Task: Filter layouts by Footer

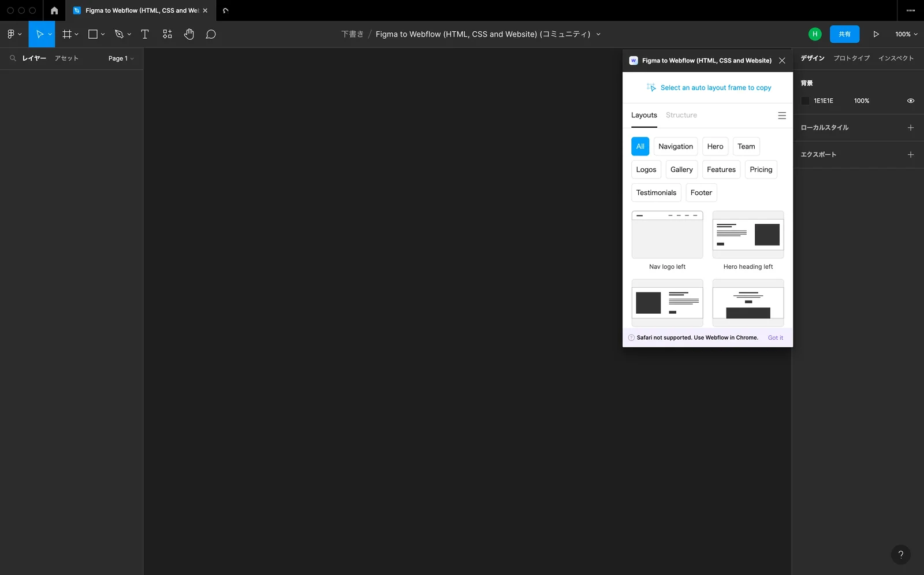Action: click(x=701, y=192)
